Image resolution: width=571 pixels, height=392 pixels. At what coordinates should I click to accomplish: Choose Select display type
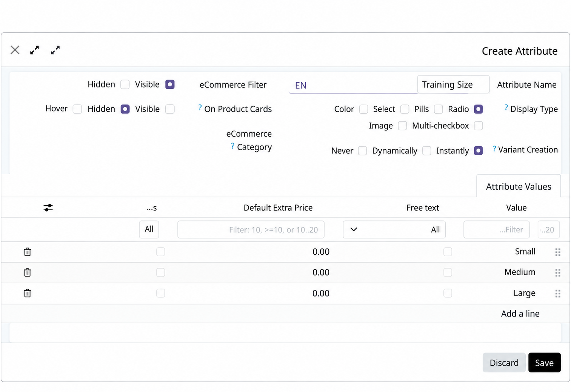(405, 109)
